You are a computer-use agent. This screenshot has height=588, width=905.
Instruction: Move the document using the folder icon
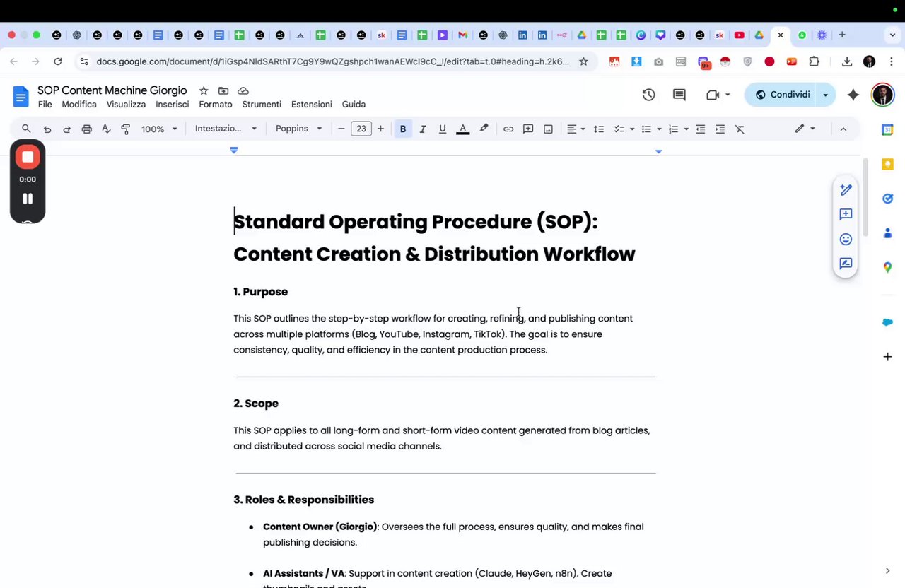223,90
